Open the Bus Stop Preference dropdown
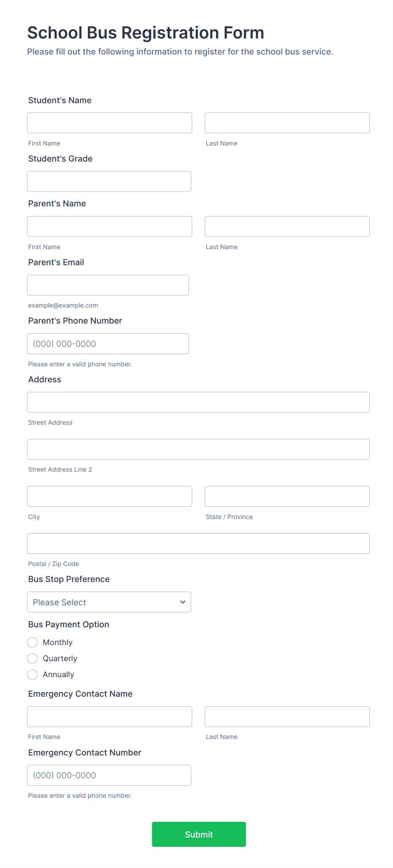 [109, 602]
